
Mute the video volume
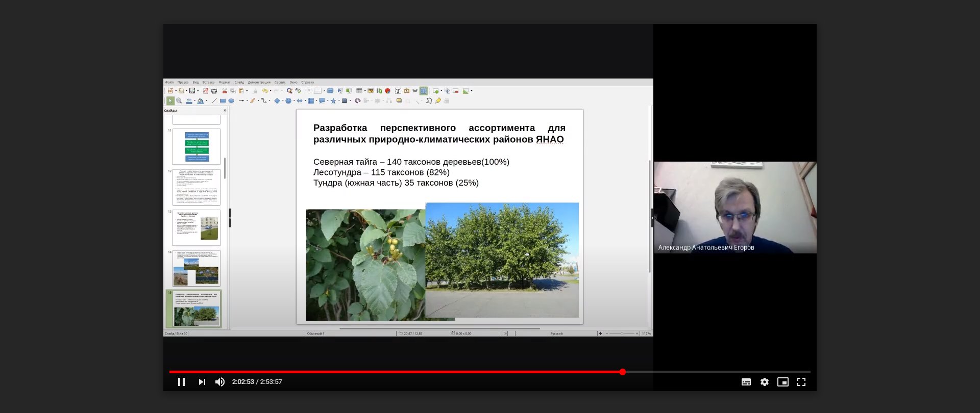point(220,382)
